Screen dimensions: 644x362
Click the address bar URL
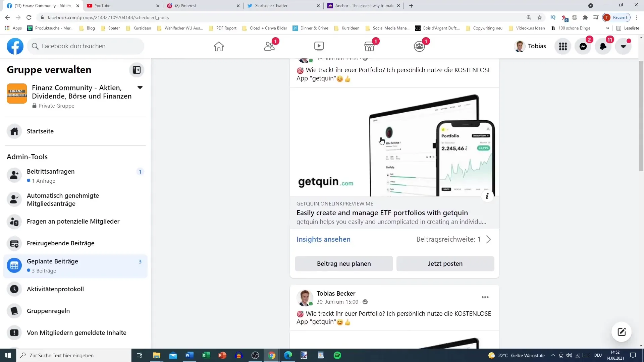(108, 17)
